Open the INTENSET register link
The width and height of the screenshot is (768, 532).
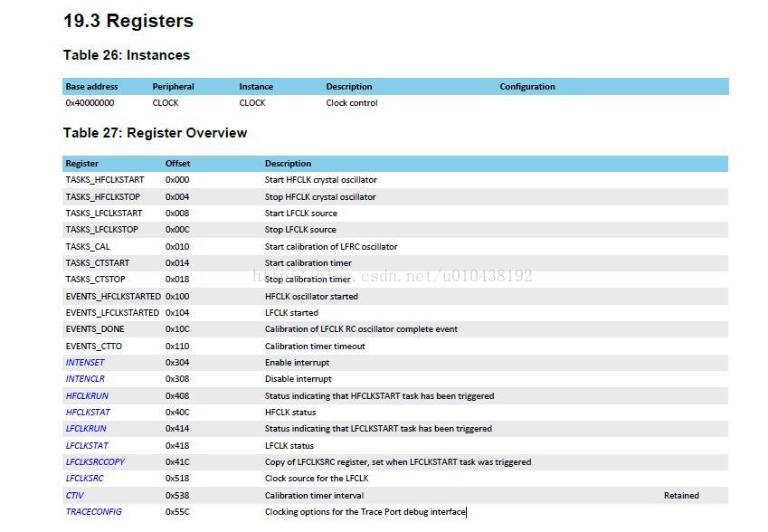coord(85,363)
